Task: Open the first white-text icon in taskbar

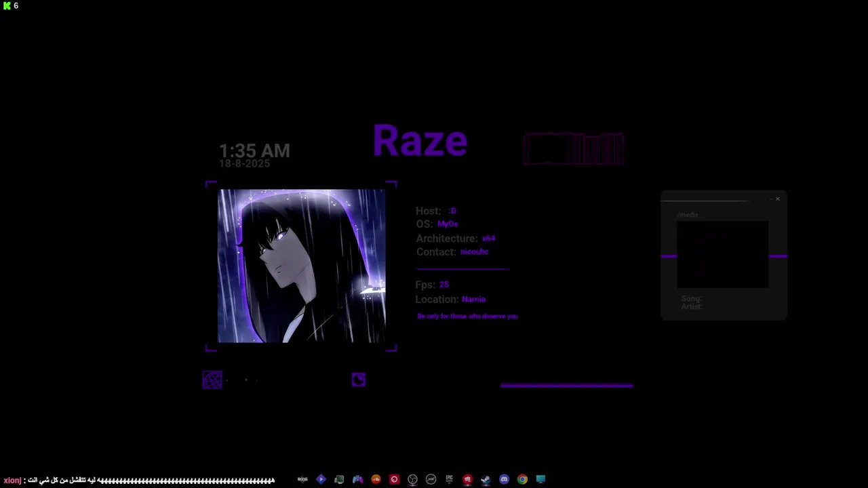Action: [x=302, y=479]
